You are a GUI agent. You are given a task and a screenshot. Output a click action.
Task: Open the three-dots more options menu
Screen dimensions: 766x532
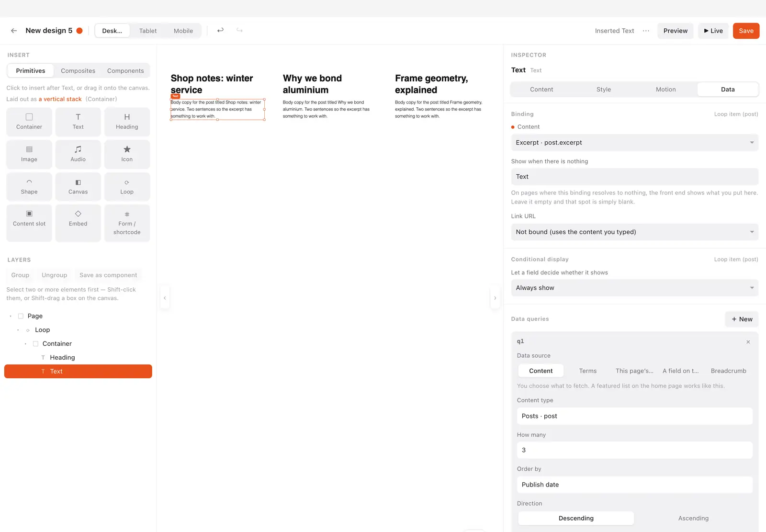point(646,31)
